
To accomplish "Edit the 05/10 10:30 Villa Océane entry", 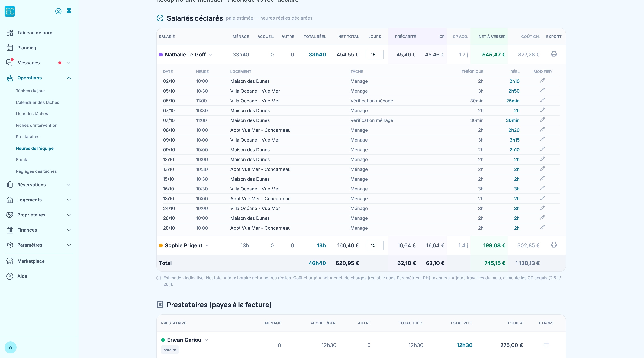I will tap(542, 90).
